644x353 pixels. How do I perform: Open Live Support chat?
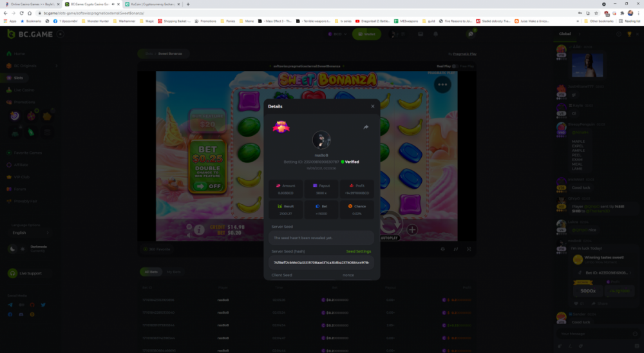tap(26, 274)
